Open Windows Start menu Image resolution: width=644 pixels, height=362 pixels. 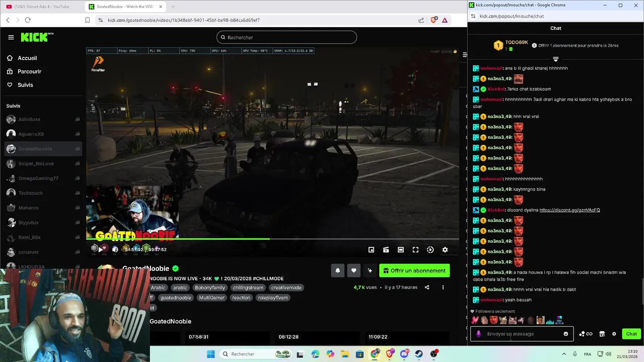(211, 354)
